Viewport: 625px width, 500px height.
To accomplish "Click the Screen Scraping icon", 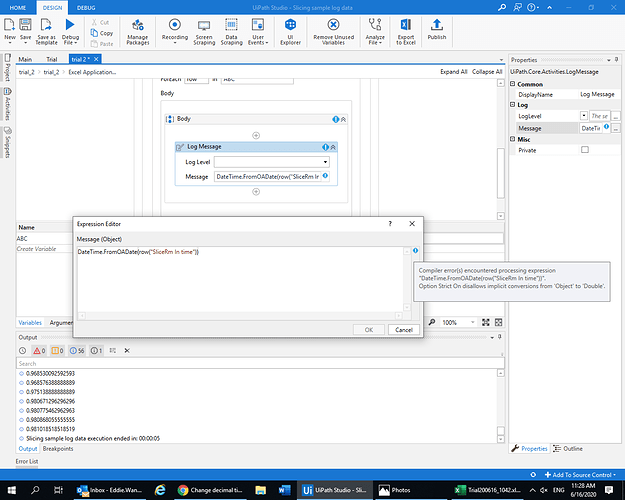I will tap(204, 26).
